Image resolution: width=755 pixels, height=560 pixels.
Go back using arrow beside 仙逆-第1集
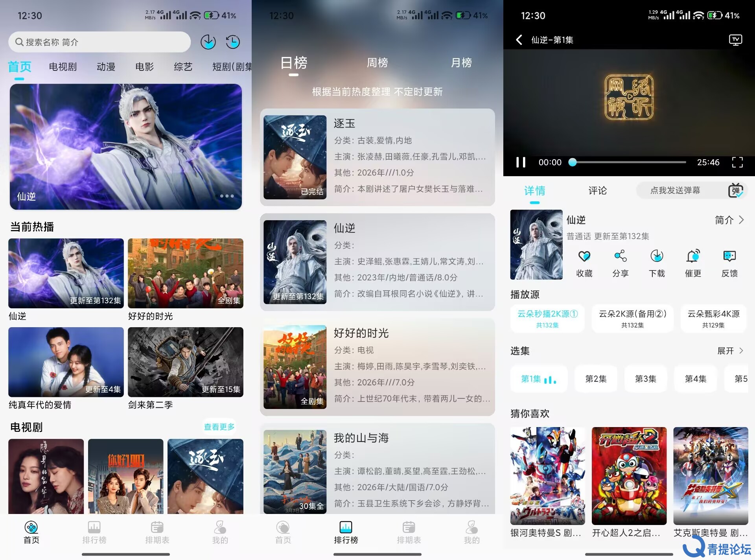[519, 40]
